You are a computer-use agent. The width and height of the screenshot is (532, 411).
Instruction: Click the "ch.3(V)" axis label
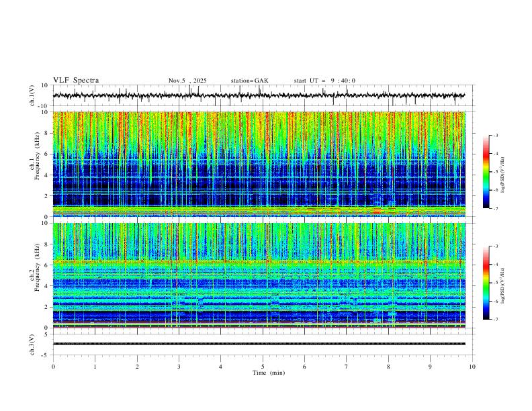[x=32, y=345]
